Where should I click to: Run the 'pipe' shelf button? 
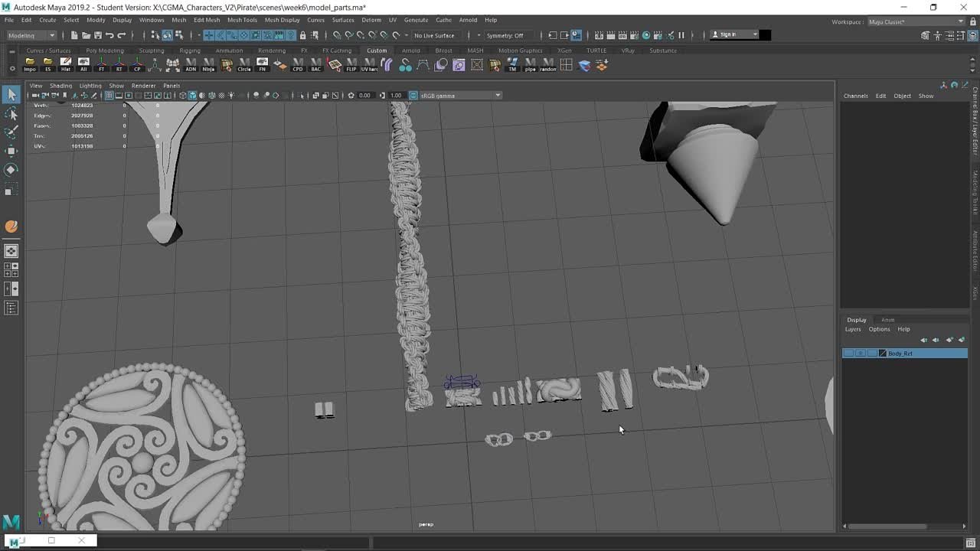tap(530, 65)
